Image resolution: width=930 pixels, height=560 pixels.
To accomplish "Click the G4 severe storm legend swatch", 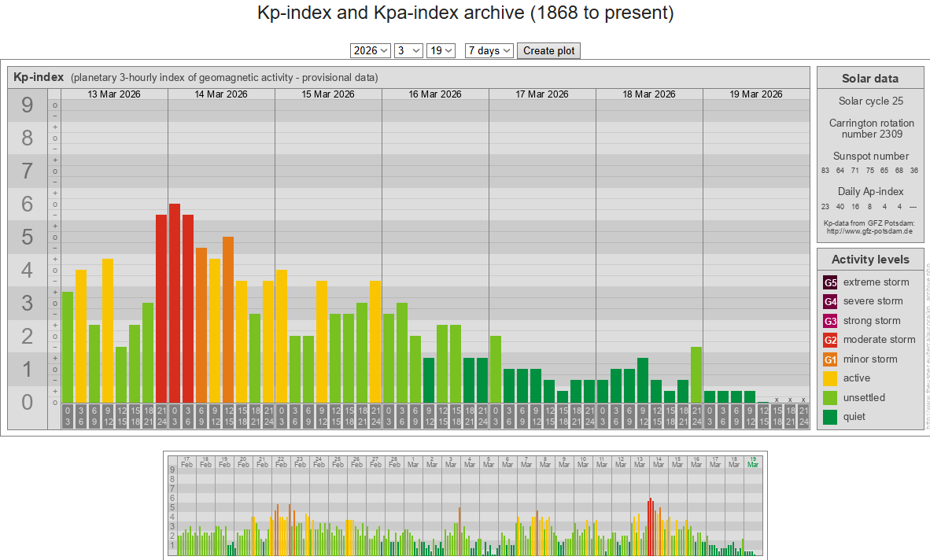I will [x=830, y=302].
